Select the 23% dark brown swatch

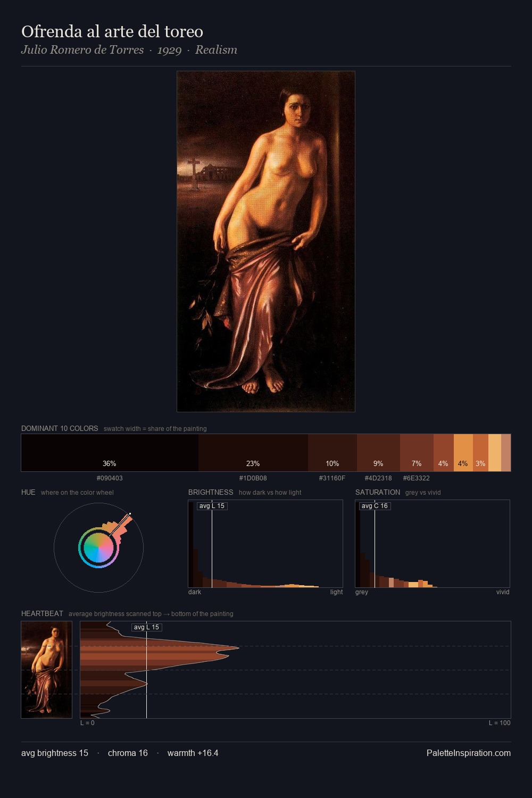coord(253,453)
